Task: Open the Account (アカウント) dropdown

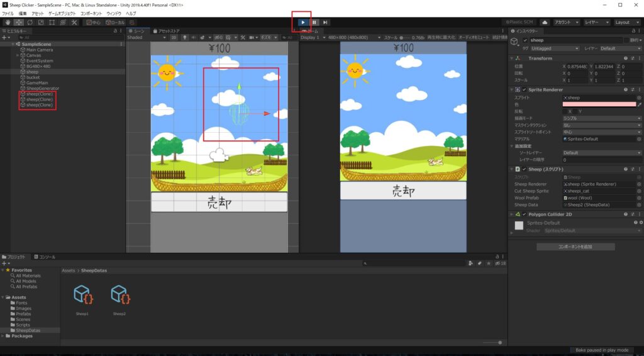Action: (566, 23)
